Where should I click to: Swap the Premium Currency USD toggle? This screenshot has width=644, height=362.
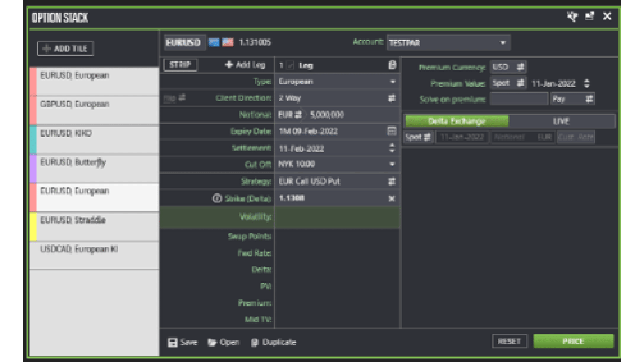(x=521, y=67)
